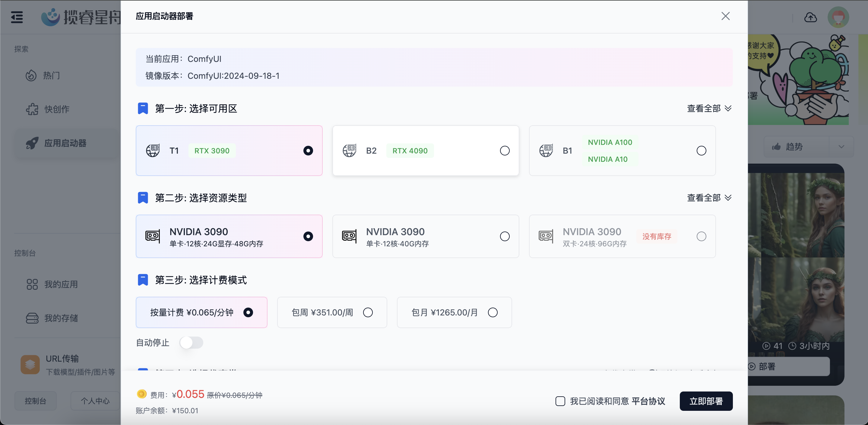Screen dimensions: 868x425
Task: Click the globe icon in the T1 card
Action: (x=153, y=150)
